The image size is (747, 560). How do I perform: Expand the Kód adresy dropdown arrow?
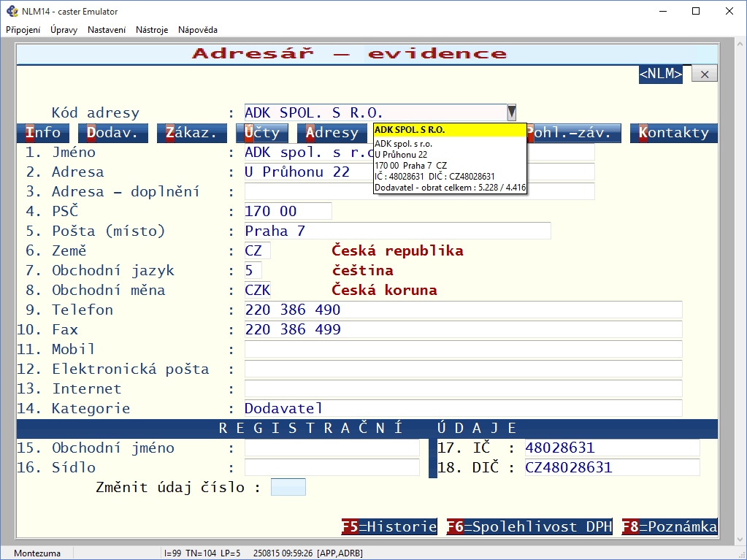(511, 112)
